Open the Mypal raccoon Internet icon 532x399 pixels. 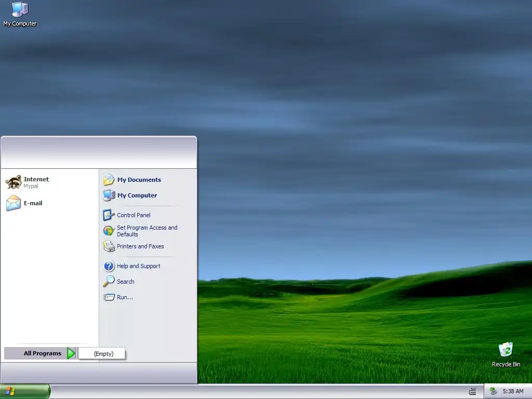[x=14, y=182]
